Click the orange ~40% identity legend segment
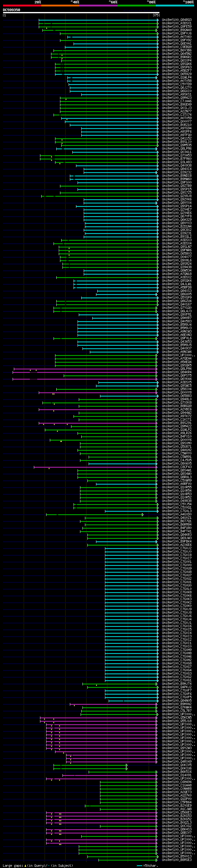Viewport: 197px width, 868px height. (x=60, y=6)
